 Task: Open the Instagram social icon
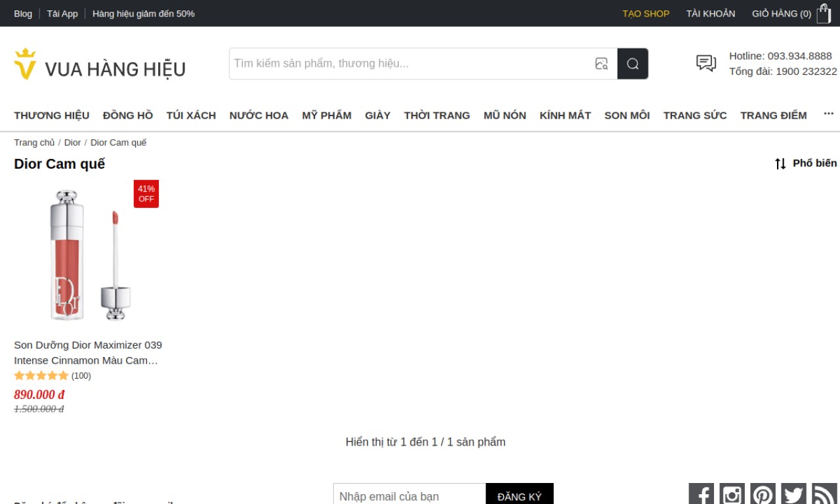coord(732,494)
